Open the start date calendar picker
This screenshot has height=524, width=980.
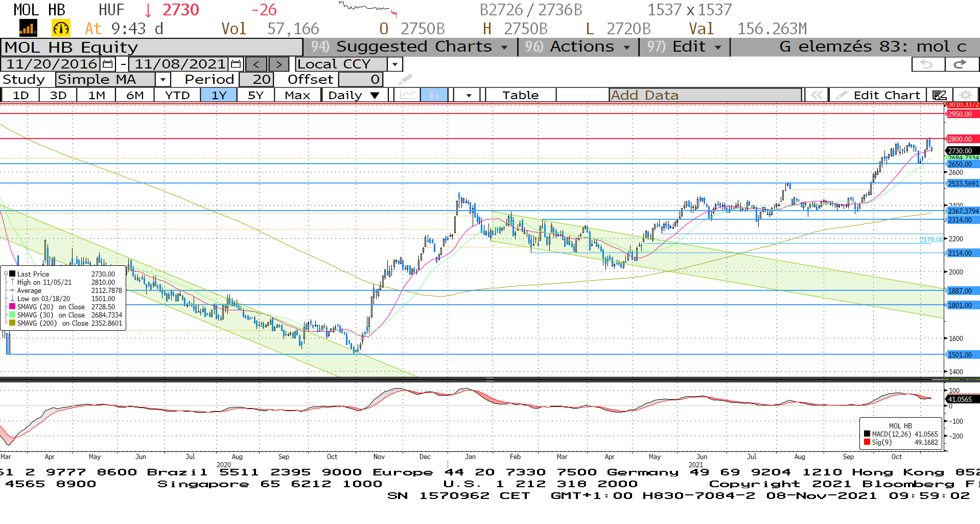click(x=108, y=64)
